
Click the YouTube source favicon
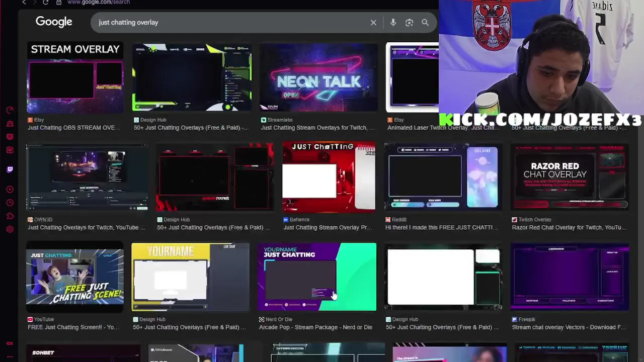30,319
